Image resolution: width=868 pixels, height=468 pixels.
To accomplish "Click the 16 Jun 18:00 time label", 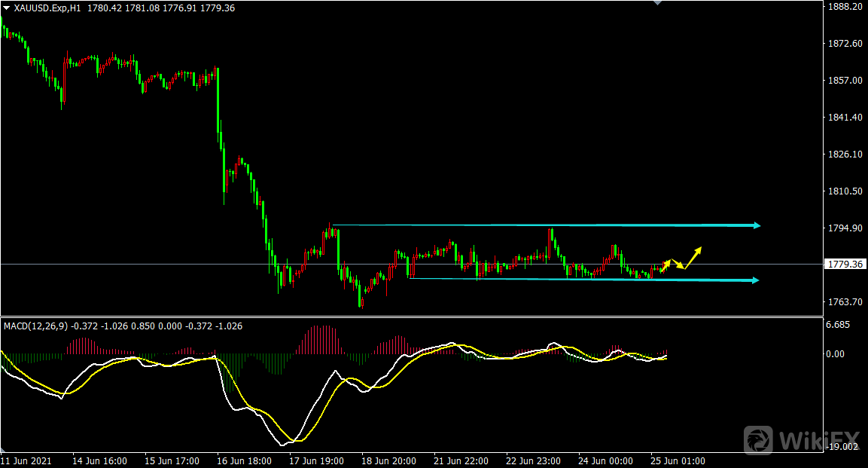I will [243, 460].
